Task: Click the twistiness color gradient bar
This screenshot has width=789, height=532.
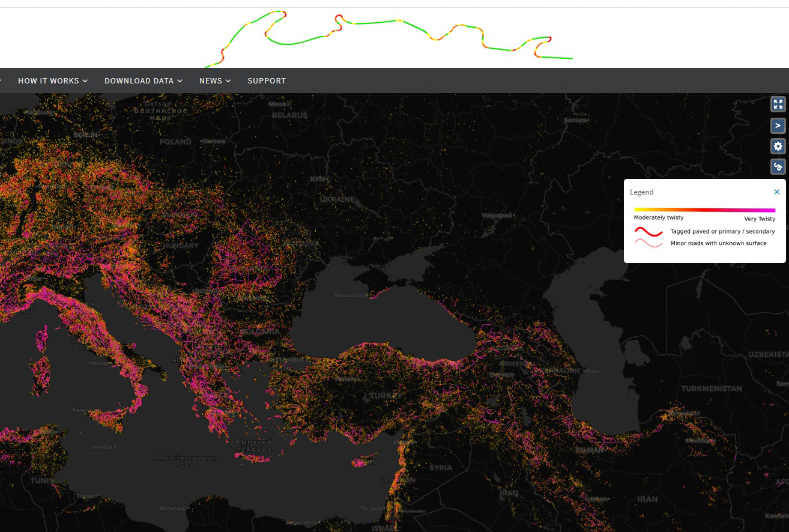Action: [x=705, y=210]
